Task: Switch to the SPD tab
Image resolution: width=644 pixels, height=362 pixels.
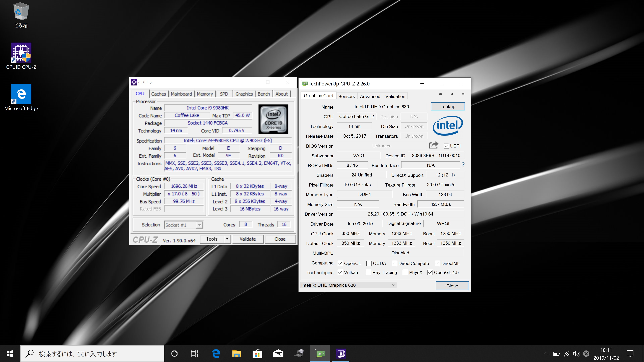Action: point(224,94)
